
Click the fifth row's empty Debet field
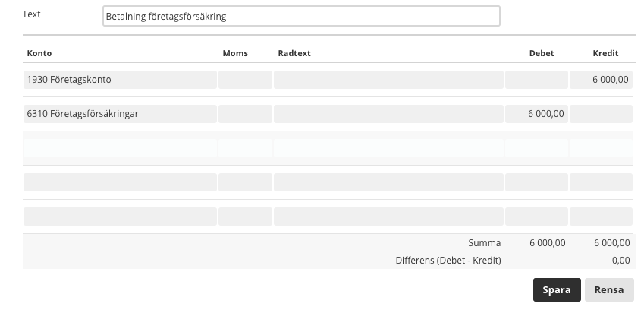click(536, 217)
